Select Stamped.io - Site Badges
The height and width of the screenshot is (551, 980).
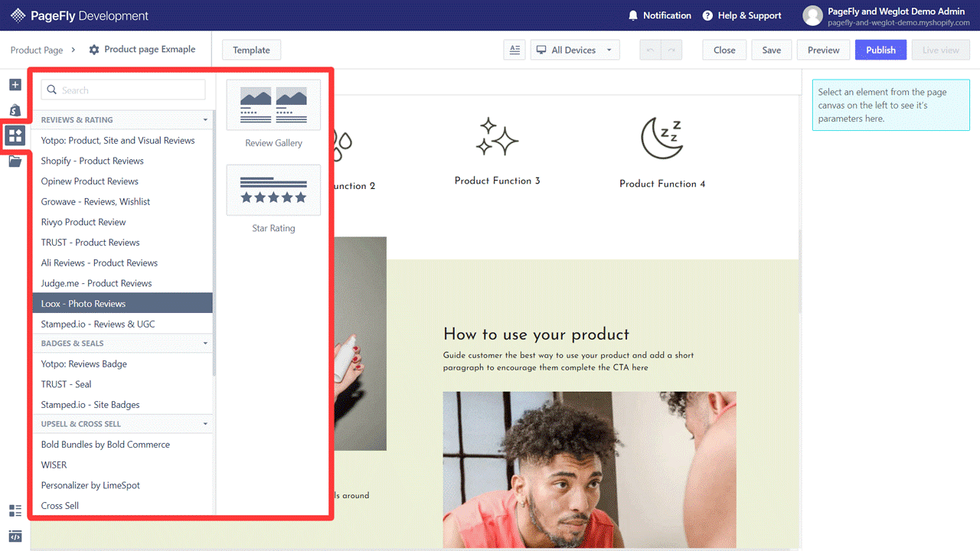pos(122,405)
